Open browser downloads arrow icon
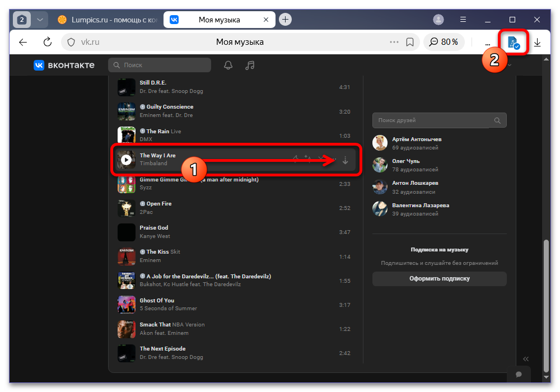Screen dimensions: 560x392 pos(537,43)
